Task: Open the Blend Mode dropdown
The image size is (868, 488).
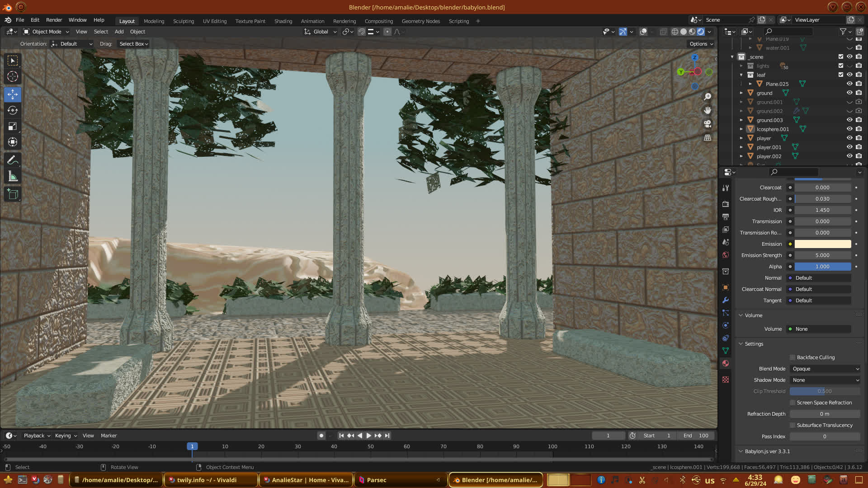Action: (x=825, y=369)
